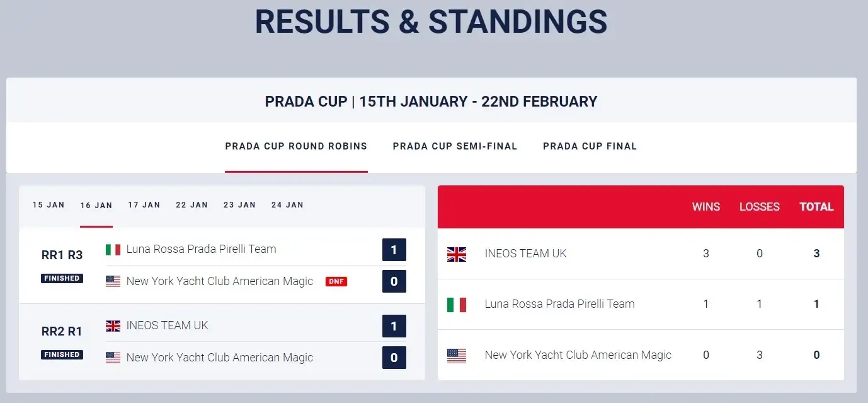The height and width of the screenshot is (403, 868).
Task: Click the WINS column header
Action: click(x=706, y=207)
